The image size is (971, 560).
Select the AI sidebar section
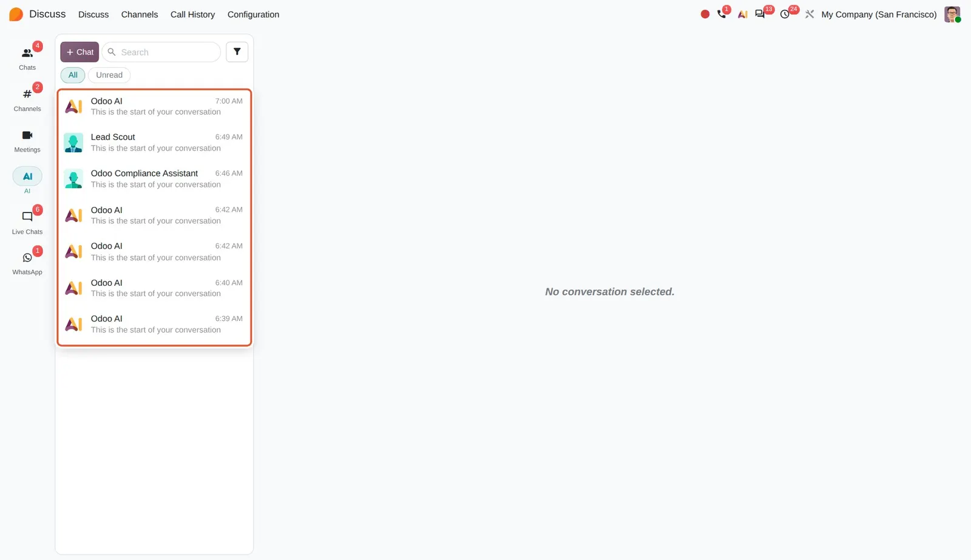pyautogui.click(x=27, y=181)
